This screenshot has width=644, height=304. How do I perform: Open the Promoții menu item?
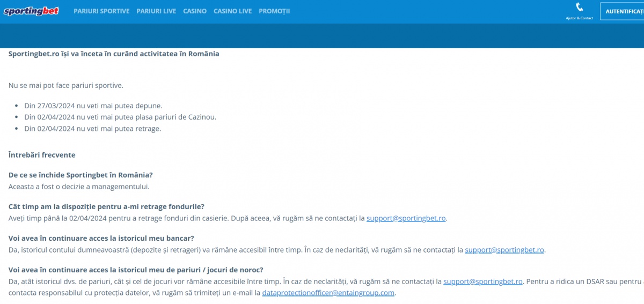coord(274,11)
